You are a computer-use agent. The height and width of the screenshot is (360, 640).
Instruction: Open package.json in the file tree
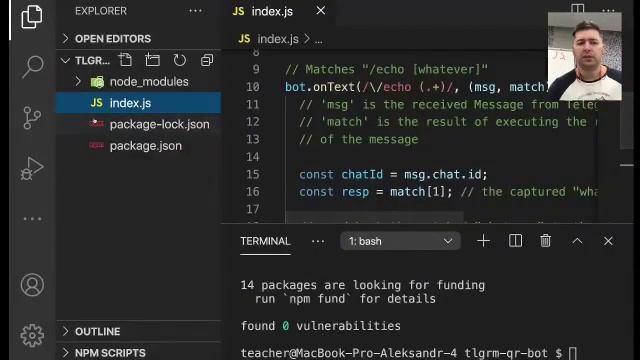(138, 146)
